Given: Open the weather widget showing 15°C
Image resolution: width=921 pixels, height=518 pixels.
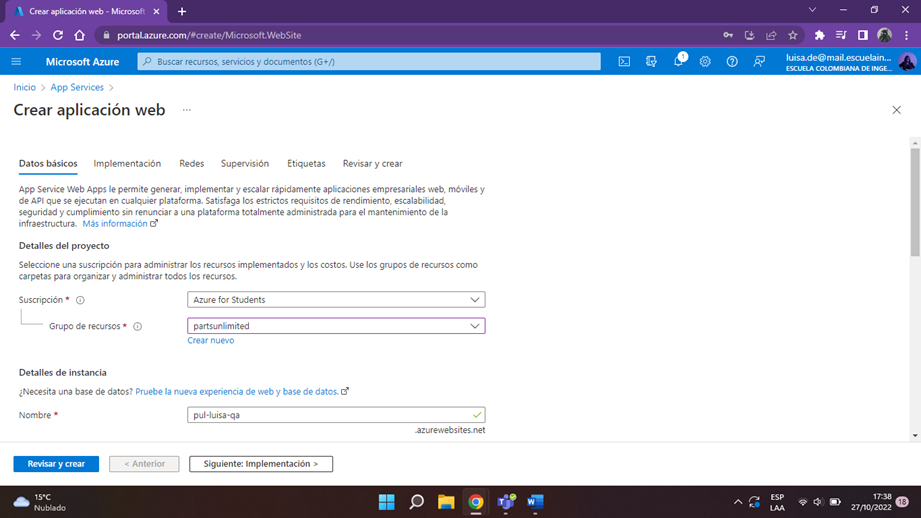Looking at the screenshot, I should point(40,502).
